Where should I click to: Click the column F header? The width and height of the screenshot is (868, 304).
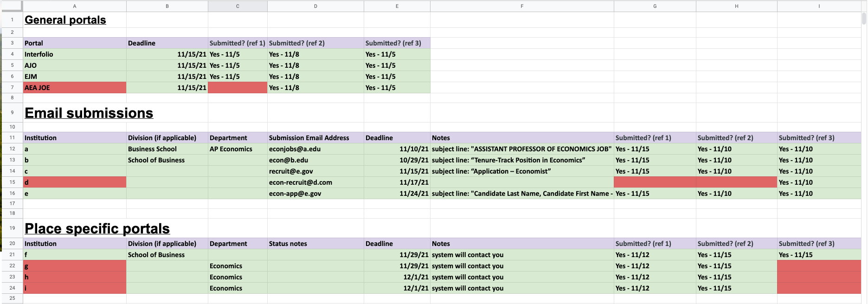pyautogui.click(x=522, y=6)
